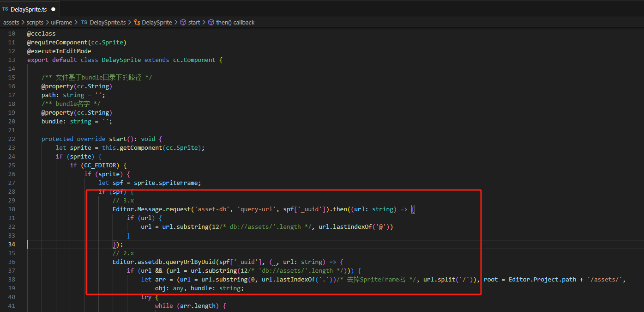The width and height of the screenshot is (644, 312).
Task: Click the 'start' method name on line 22
Action: (118, 139)
